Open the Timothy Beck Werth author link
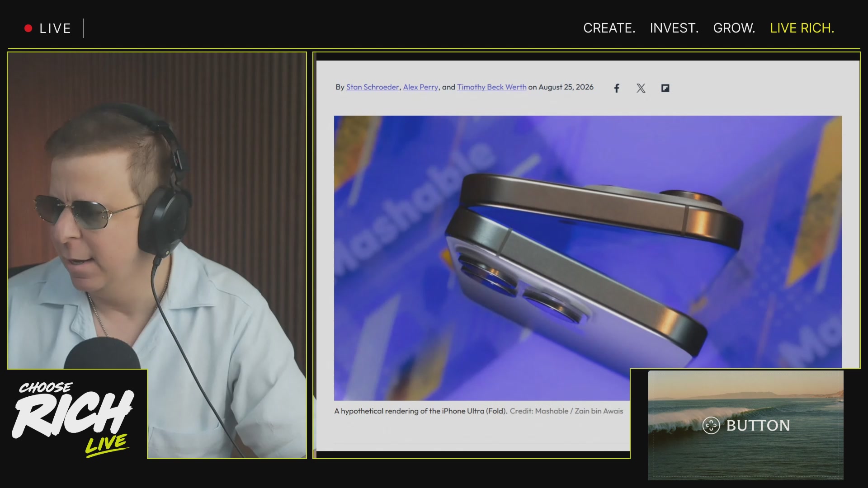 pyautogui.click(x=491, y=87)
